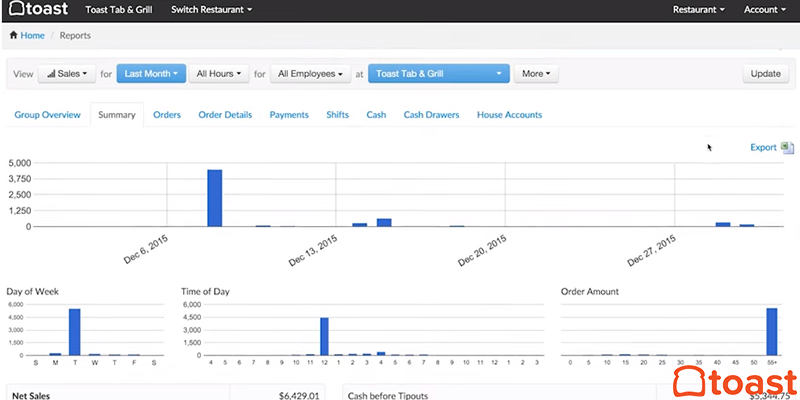The height and width of the screenshot is (400, 800).
Task: Open the Orders tab
Action: pos(167,115)
